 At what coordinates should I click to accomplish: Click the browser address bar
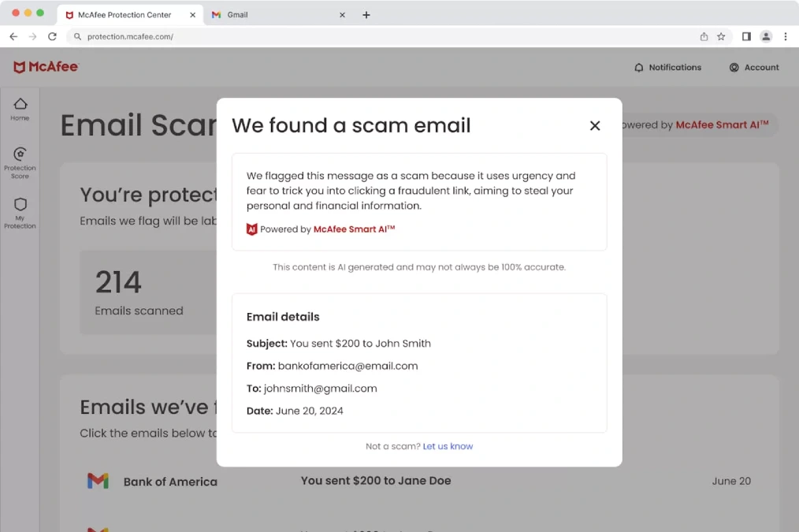(315, 36)
